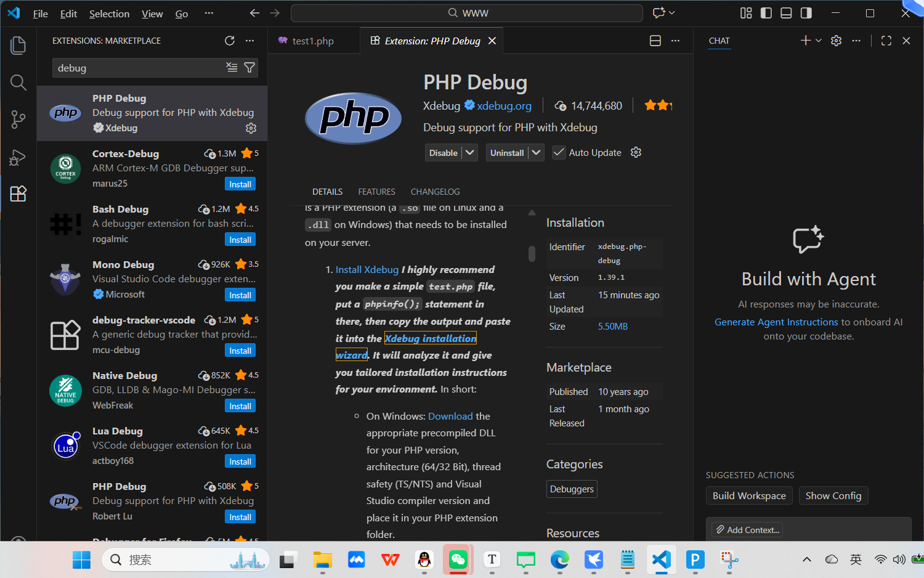Toggle bottom panel visibility
The width and height of the screenshot is (924, 578).
coord(786,13)
